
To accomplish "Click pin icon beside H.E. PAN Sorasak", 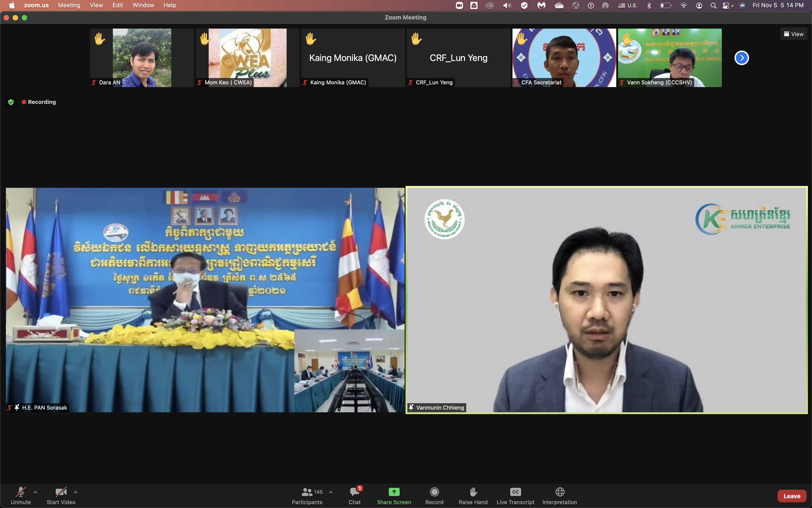I will (x=17, y=408).
